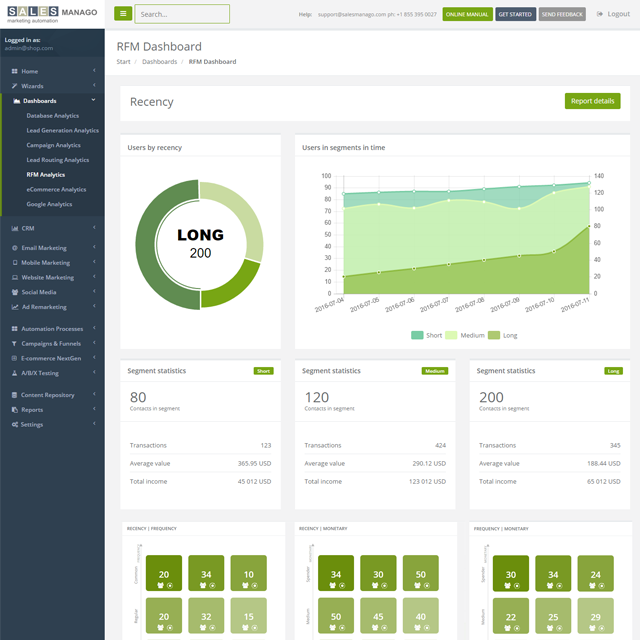Click the target icon in Recency/Frequency tile 10
The width and height of the screenshot is (640, 640).
pyautogui.click(x=254, y=585)
